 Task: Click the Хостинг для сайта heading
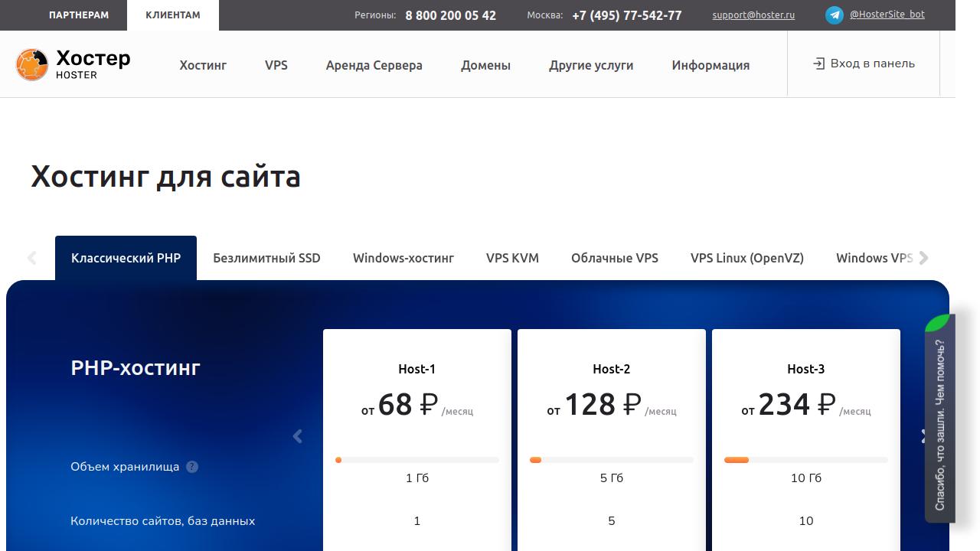[165, 177]
